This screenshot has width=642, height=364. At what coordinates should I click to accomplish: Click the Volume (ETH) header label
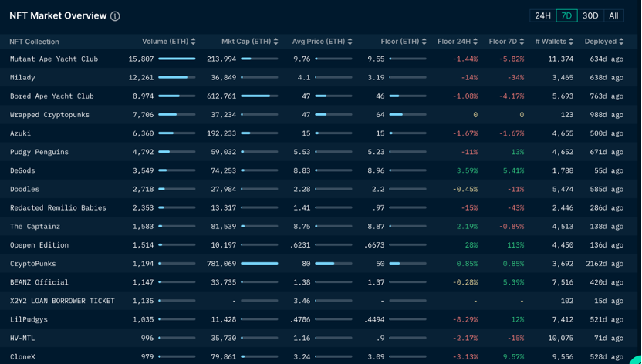click(165, 42)
